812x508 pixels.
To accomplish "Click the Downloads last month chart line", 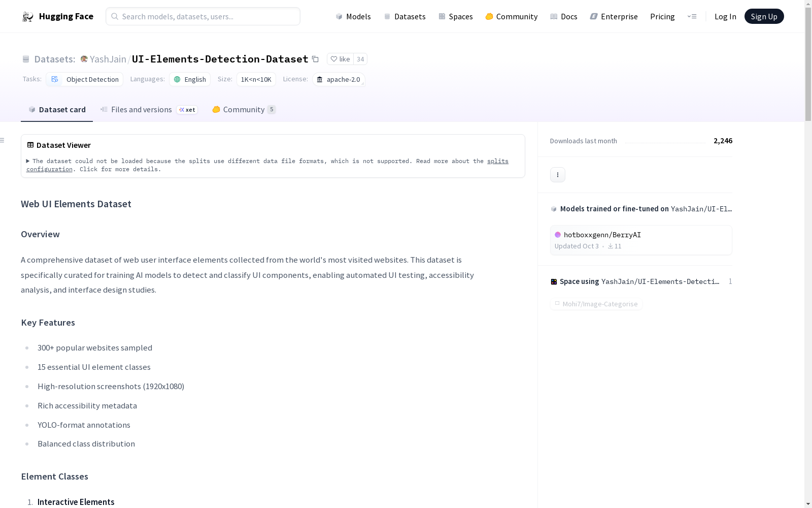I will 665,142.
